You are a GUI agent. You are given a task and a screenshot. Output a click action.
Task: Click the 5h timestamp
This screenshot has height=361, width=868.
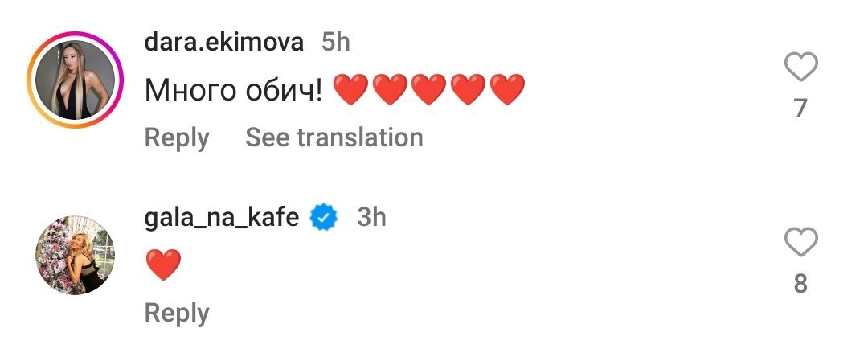tap(336, 43)
